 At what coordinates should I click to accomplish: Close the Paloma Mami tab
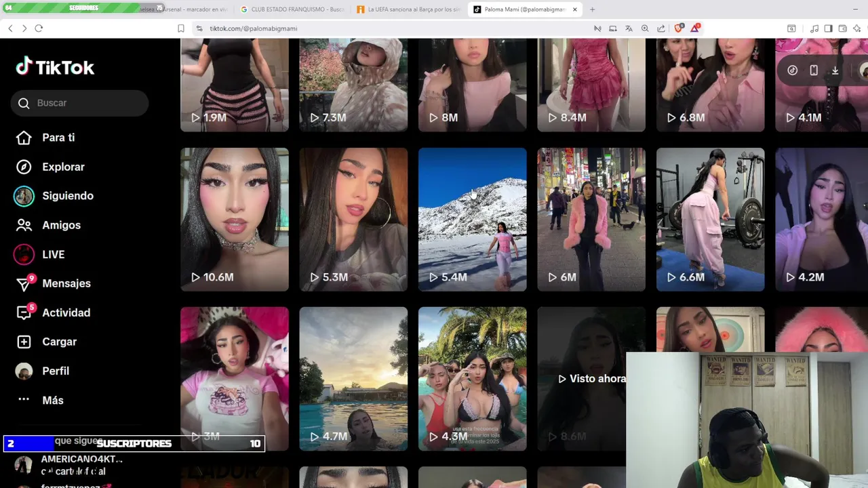click(x=575, y=9)
